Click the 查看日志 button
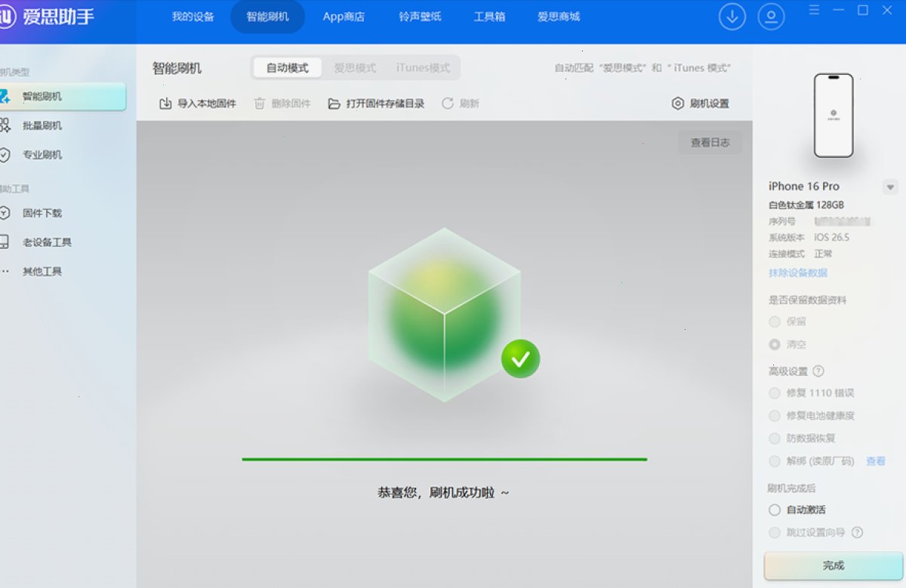This screenshot has width=906, height=588. [x=710, y=142]
